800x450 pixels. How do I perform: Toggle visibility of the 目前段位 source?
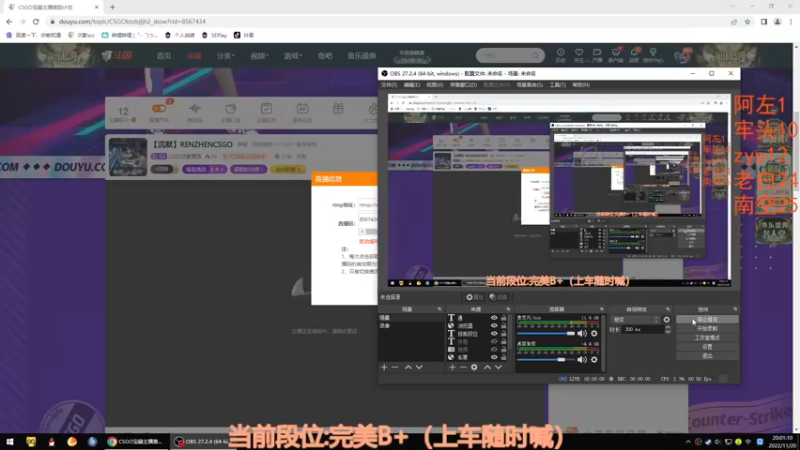click(x=494, y=334)
